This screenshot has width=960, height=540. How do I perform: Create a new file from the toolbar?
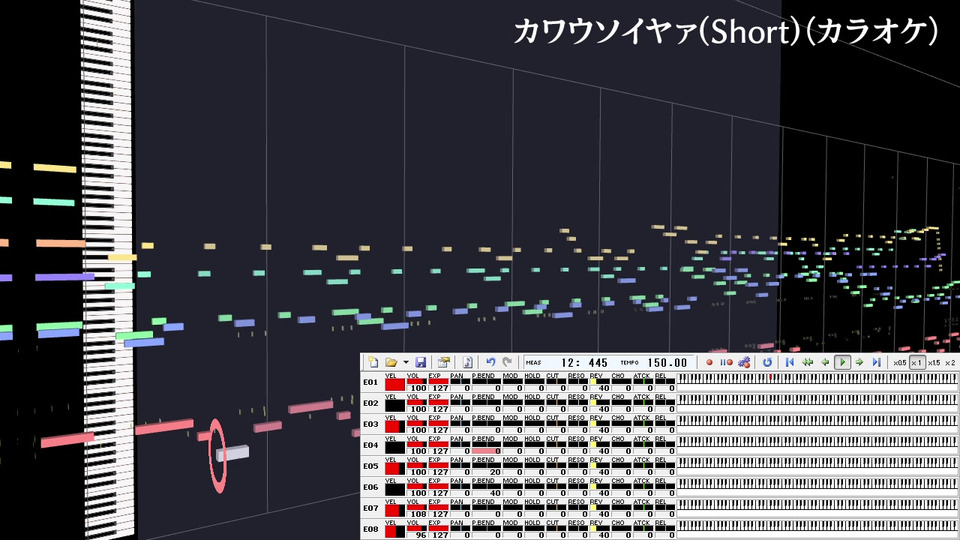coord(373,362)
